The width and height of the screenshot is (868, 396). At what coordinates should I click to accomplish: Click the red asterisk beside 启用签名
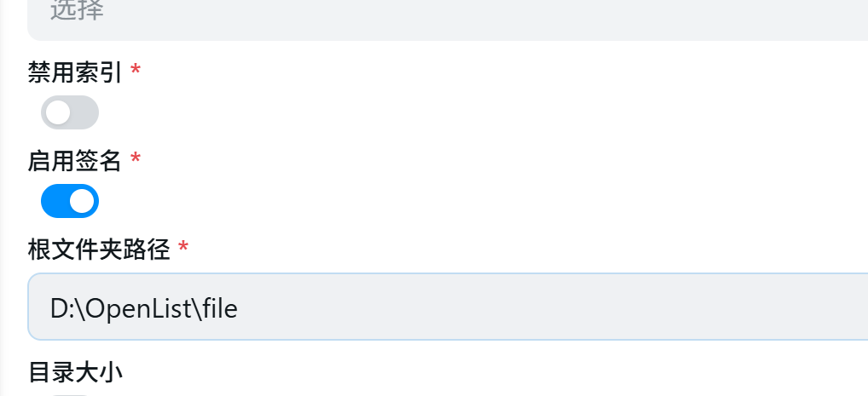click(136, 159)
